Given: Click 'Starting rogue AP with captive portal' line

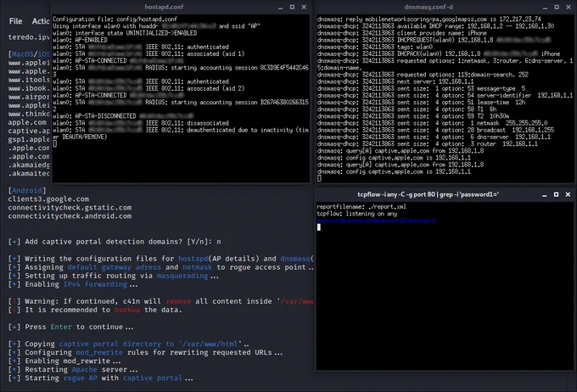Looking at the screenshot, I should click(100, 378).
